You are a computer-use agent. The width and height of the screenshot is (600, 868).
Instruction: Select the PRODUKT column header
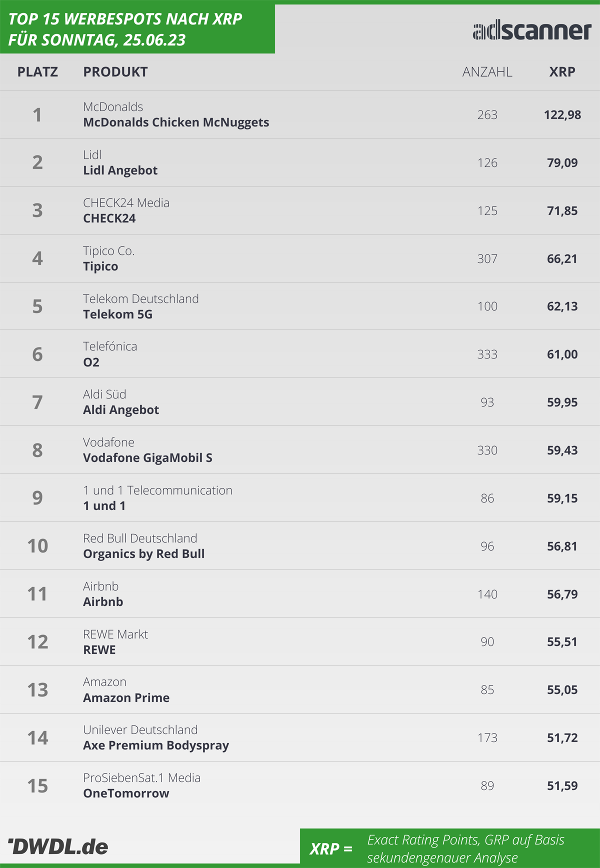click(x=115, y=72)
